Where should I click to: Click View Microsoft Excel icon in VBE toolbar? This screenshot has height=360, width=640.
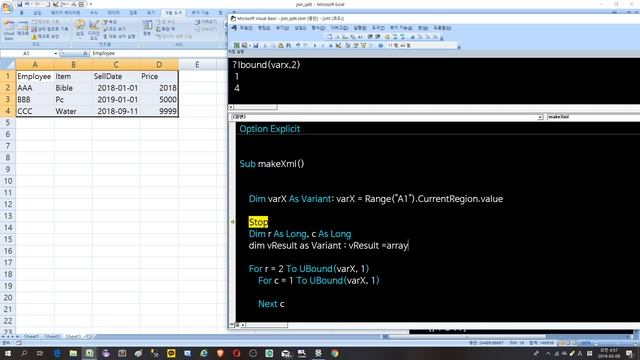(x=237, y=45)
